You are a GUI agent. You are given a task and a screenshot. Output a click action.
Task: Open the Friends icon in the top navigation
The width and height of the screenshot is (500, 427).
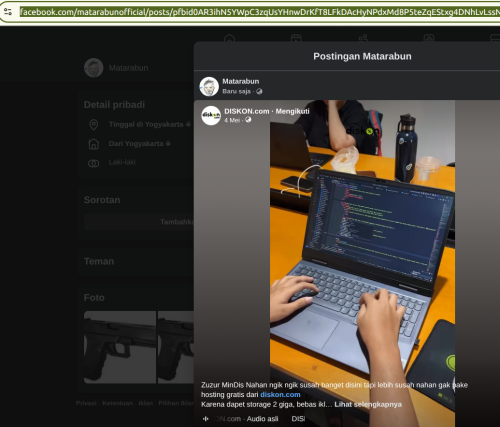(x=363, y=38)
